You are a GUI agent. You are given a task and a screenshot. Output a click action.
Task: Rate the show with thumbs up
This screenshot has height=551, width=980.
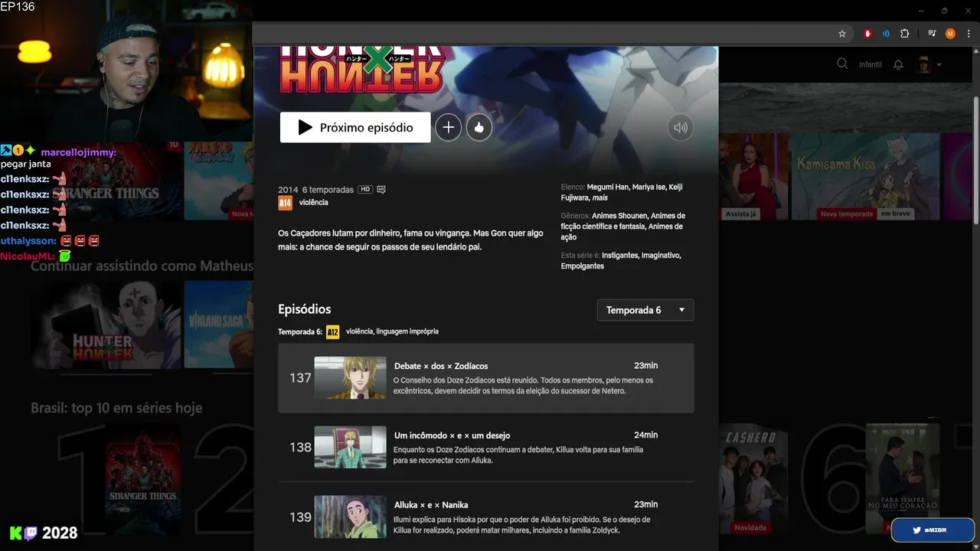point(479,127)
